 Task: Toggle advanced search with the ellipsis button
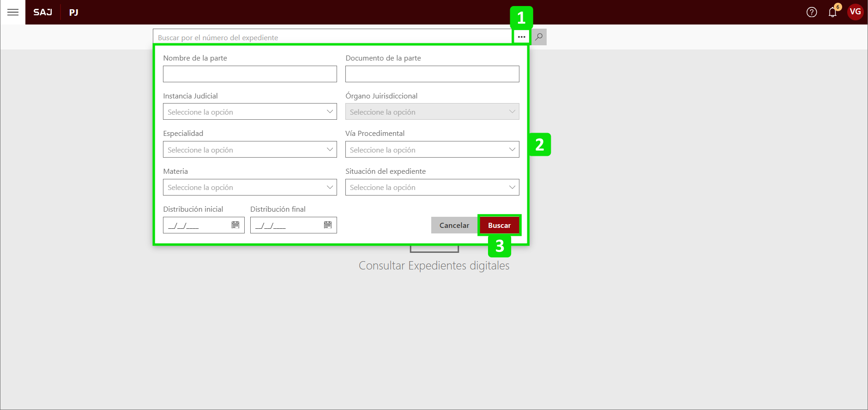(521, 37)
